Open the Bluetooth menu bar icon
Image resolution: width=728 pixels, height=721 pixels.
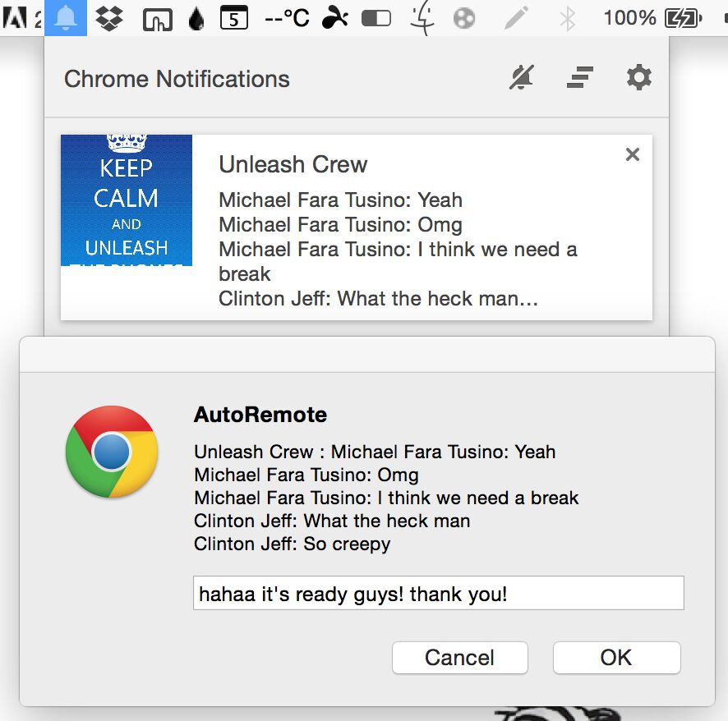[567, 19]
